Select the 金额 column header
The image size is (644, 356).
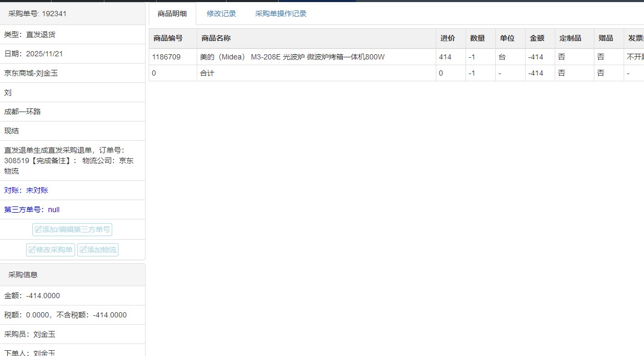coord(537,38)
